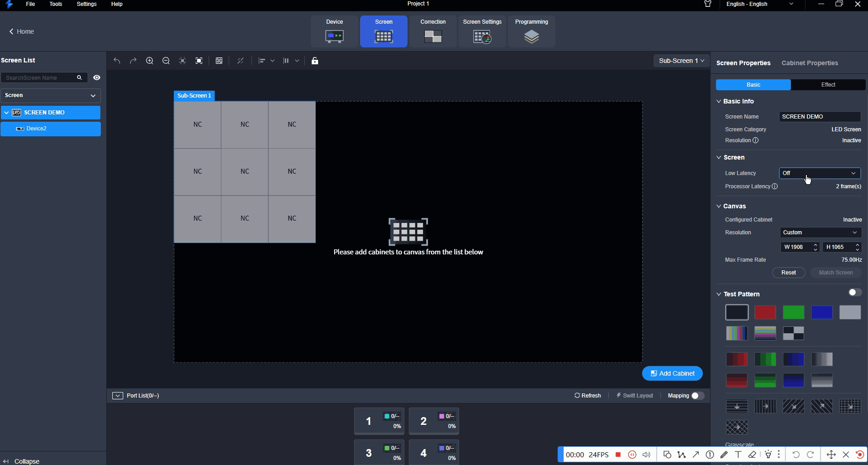Fit canvas to window icon
This screenshot has height=465, width=868.
(199, 61)
